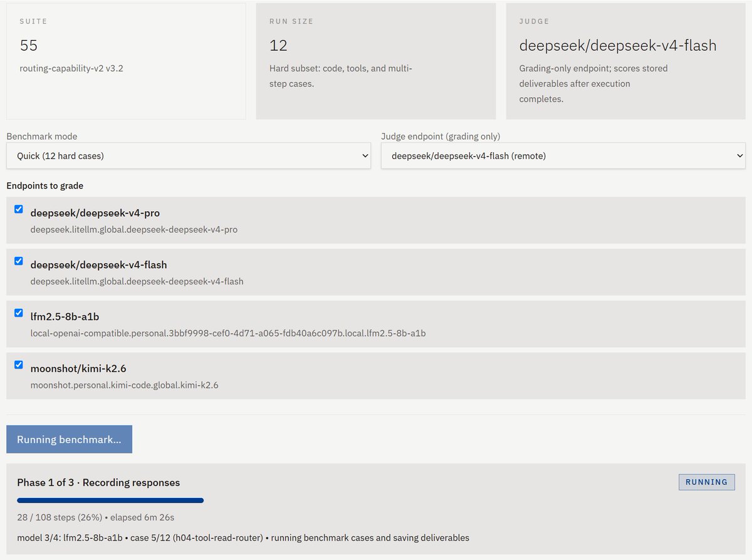Click the deepseek/deepseek-v4-flash endpoint name in list
The height and width of the screenshot is (560, 752).
pyautogui.click(x=98, y=265)
